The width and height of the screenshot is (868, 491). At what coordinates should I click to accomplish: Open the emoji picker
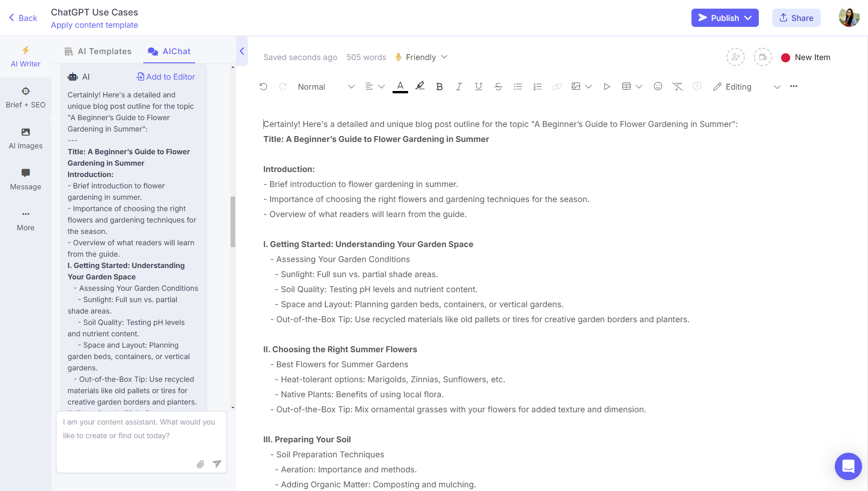[658, 86]
